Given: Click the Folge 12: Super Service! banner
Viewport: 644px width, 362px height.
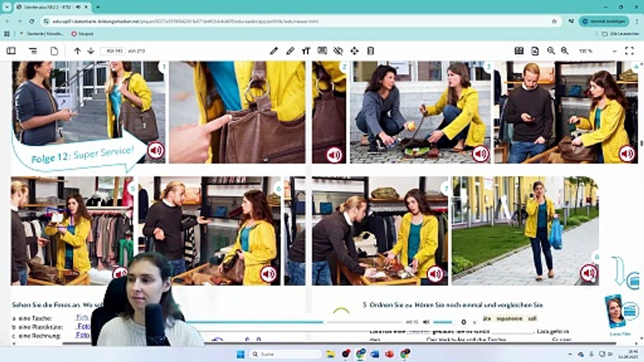Looking at the screenshot, I should coord(83,154).
